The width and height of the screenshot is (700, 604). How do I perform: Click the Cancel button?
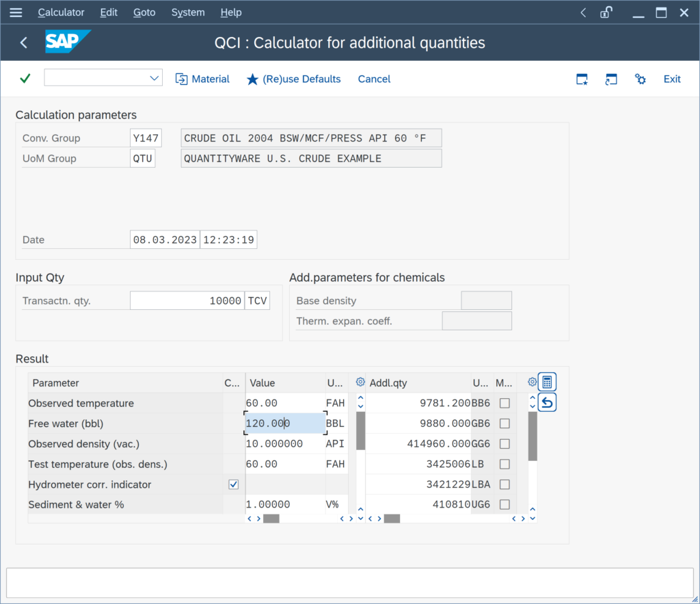374,79
